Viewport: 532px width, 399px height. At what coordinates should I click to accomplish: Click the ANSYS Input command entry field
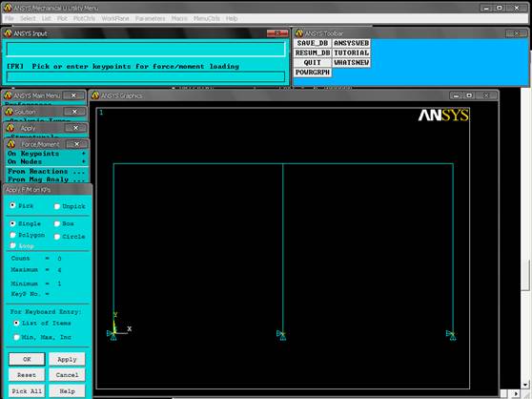[146, 49]
